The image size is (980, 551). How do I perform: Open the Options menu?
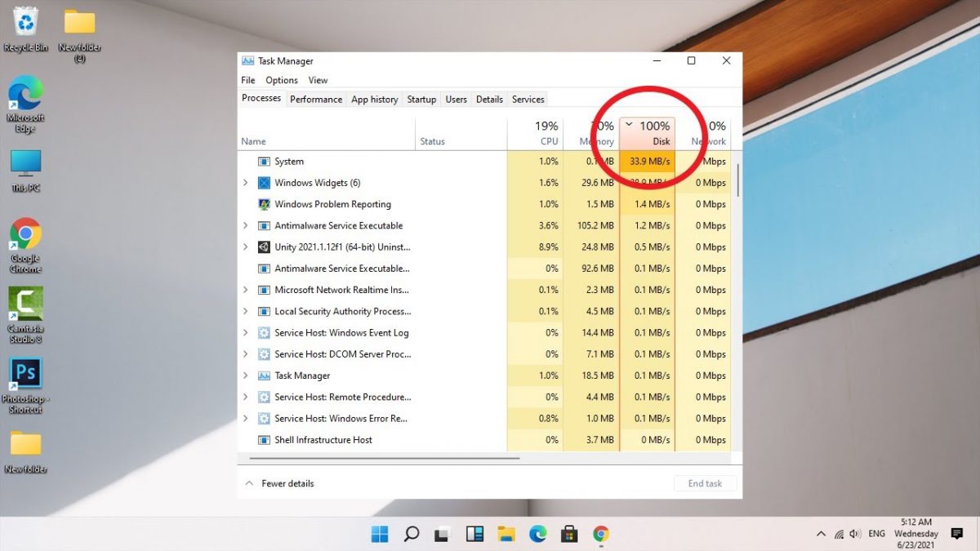coord(281,80)
